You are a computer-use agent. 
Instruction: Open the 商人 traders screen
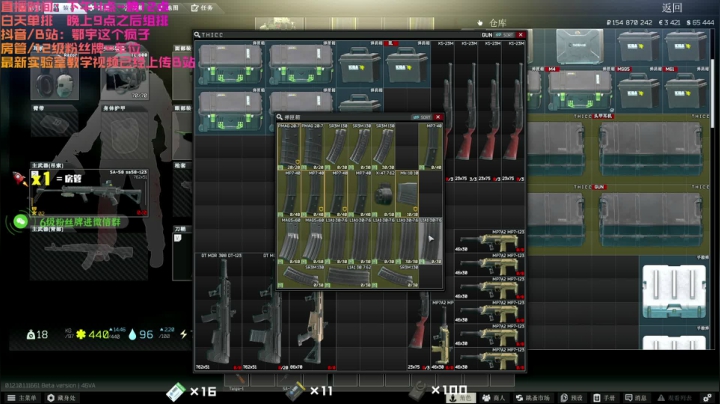[494, 398]
